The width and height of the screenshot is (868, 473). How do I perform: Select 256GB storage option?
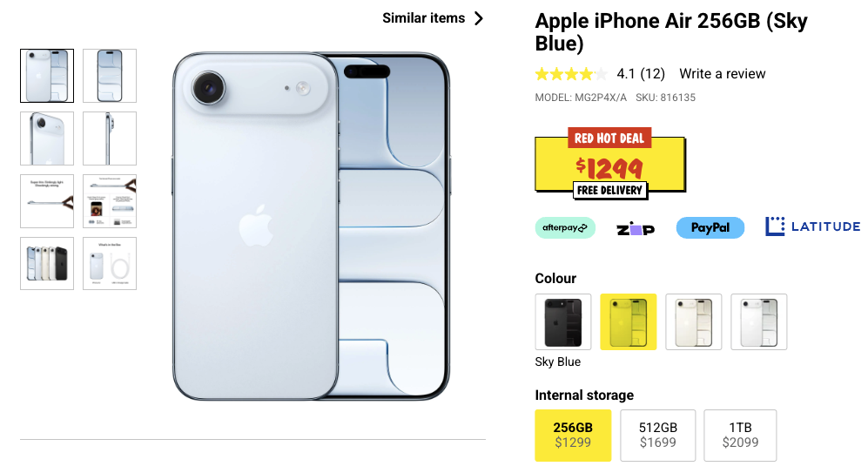[x=573, y=436]
